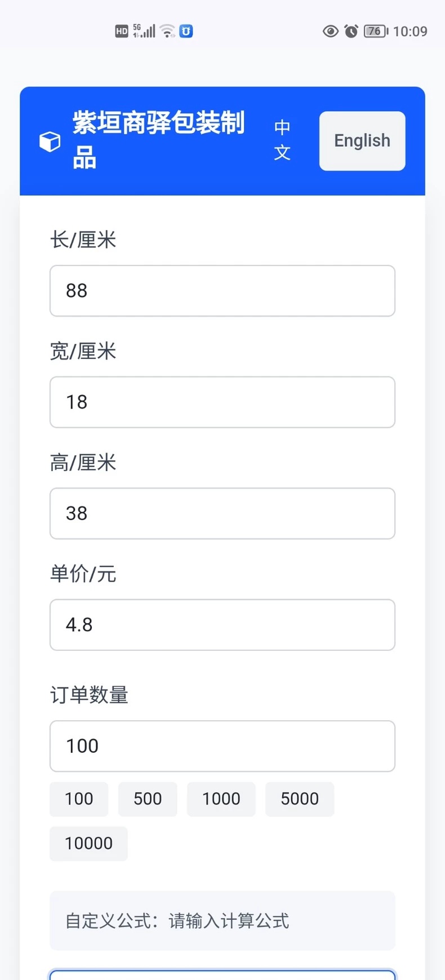Tap the 5G signal strength icon
445x980 pixels.
click(x=144, y=31)
